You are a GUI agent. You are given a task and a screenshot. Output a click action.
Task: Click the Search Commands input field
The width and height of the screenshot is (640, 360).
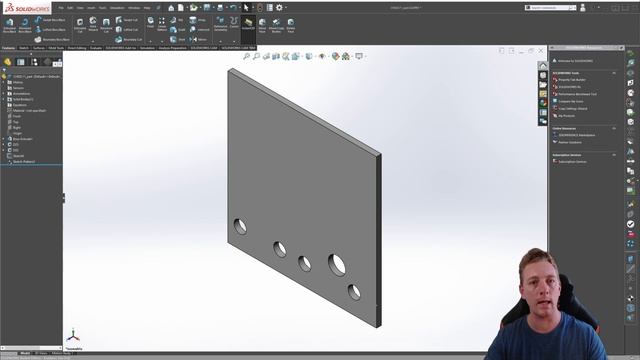550,7
